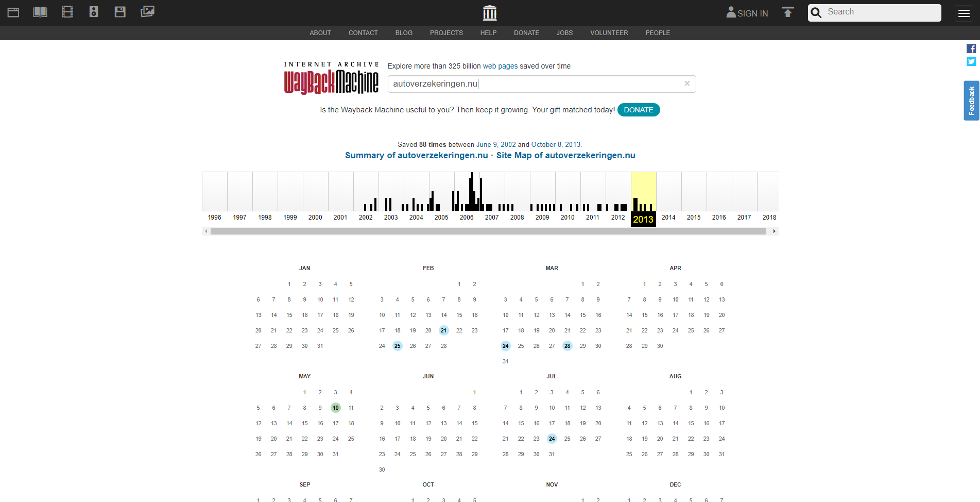Open March 24 snapshot
980x502 pixels.
[x=506, y=346]
